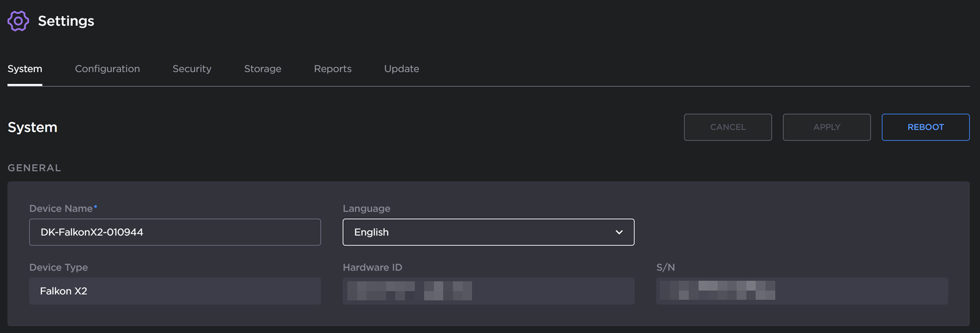This screenshot has width=980, height=333.
Task: Open the Reports tab
Action: pyautogui.click(x=333, y=69)
